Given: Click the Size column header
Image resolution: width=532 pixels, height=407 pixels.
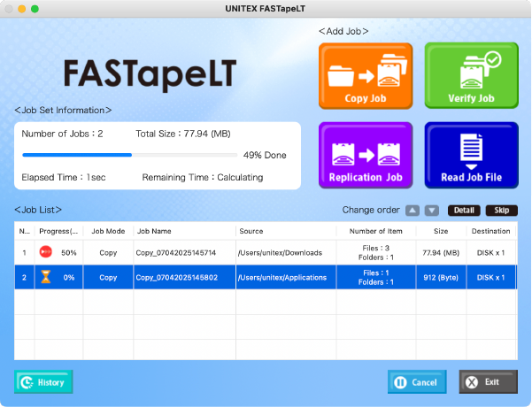Looking at the screenshot, I should coord(441,231).
